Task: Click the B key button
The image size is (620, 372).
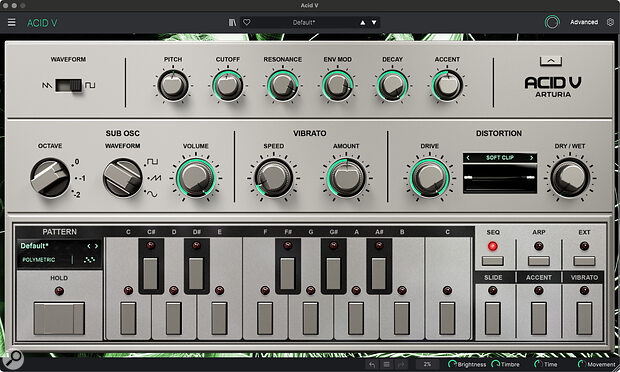Action: [402, 318]
